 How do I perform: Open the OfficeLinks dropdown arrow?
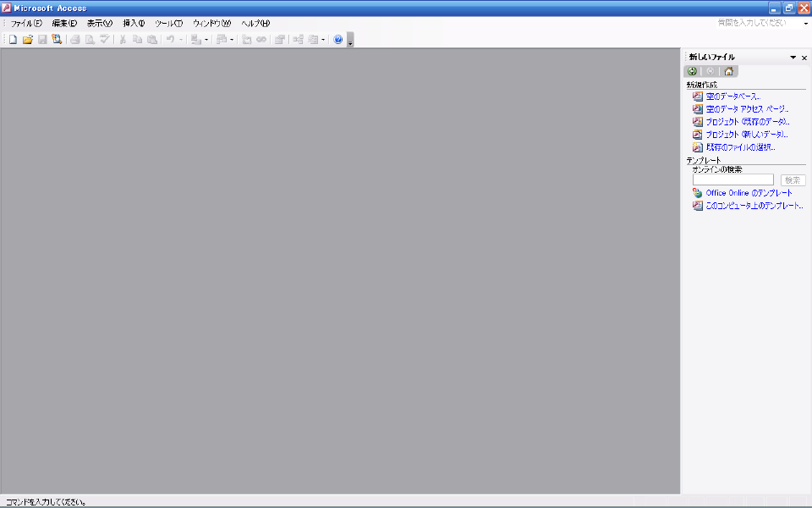[206, 40]
